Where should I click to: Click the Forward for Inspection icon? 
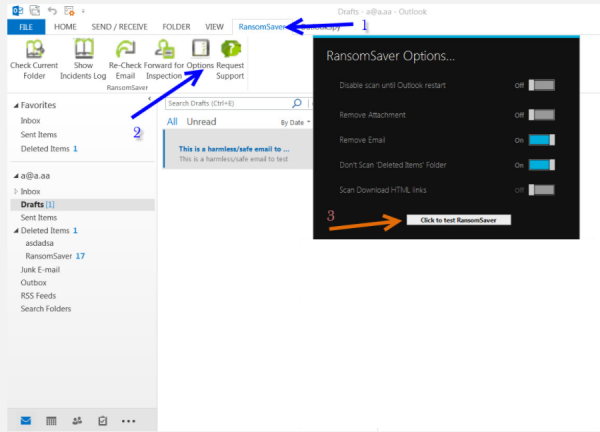pos(165,49)
